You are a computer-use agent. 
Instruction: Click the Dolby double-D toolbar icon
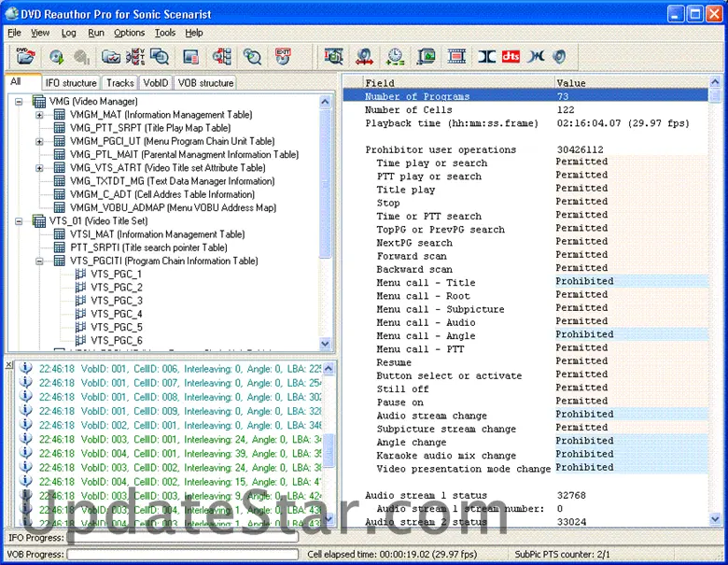coord(487,57)
